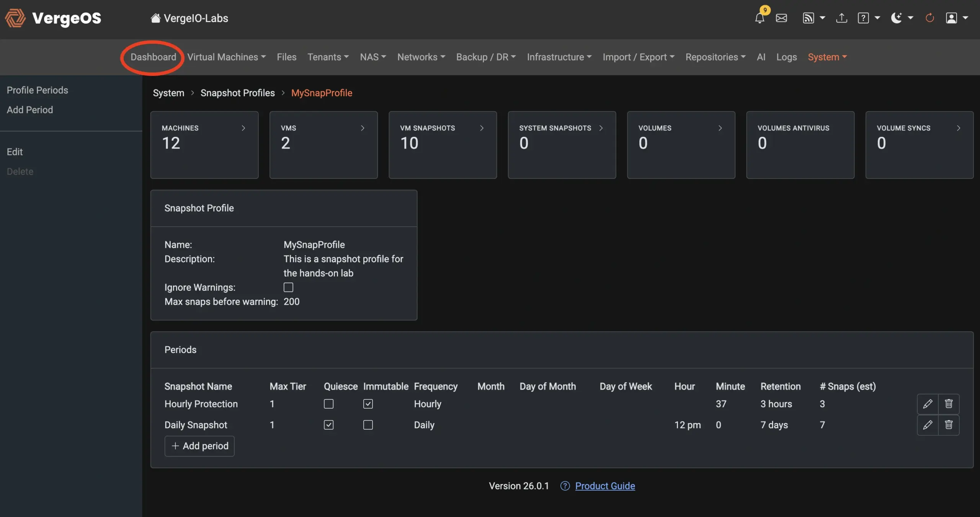Click the upload/export icon
The height and width of the screenshot is (517, 980).
coord(841,18)
